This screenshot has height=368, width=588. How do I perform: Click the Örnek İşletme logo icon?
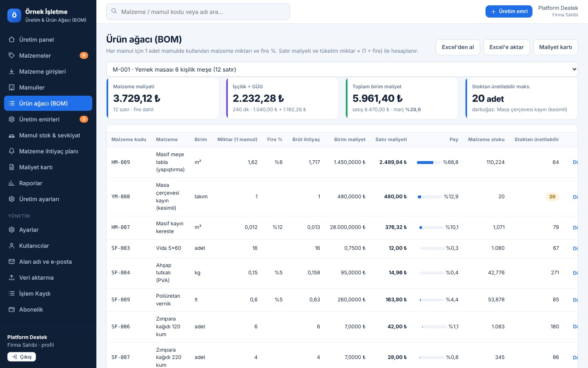click(14, 16)
